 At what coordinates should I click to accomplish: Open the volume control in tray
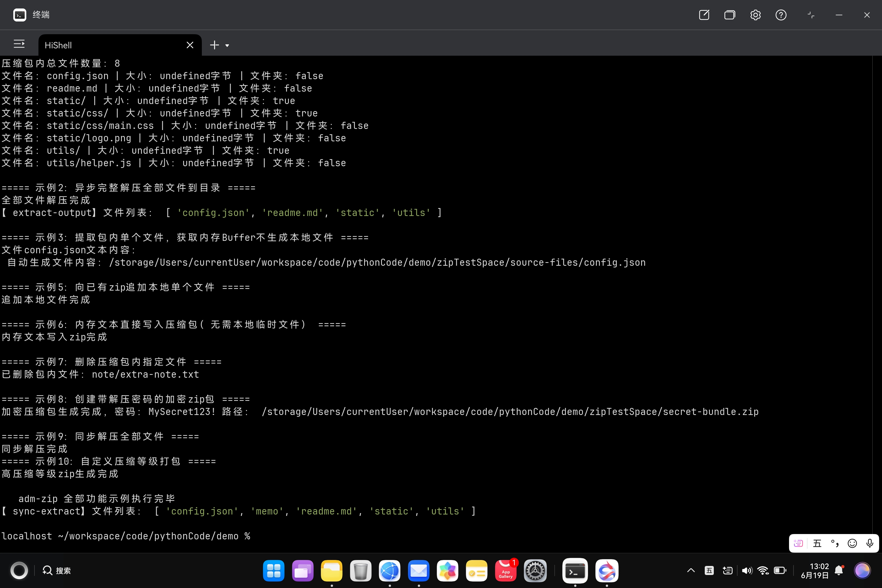pos(747,570)
